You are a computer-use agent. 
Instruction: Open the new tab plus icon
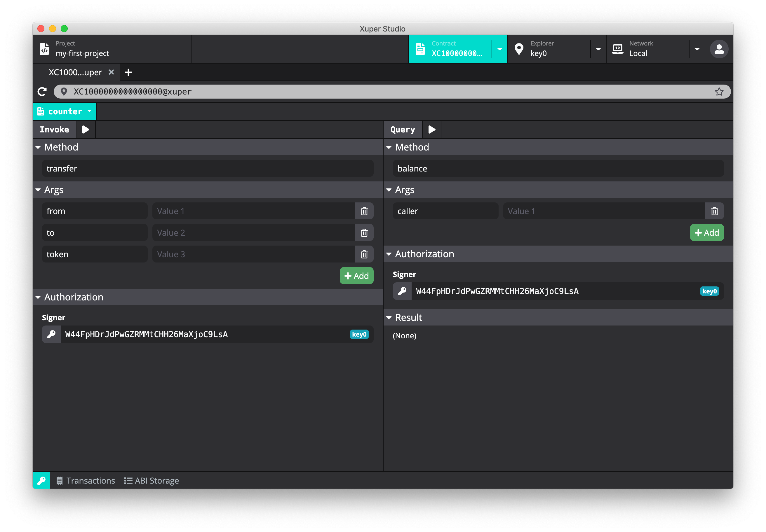pos(128,72)
